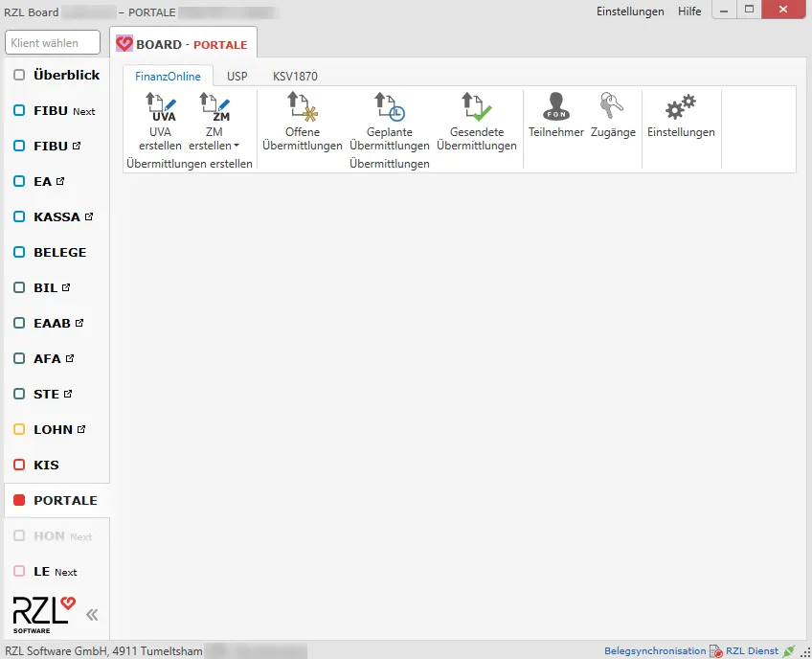Click the RZL Dienst plug icon
This screenshot has width=812, height=659.
click(789, 651)
